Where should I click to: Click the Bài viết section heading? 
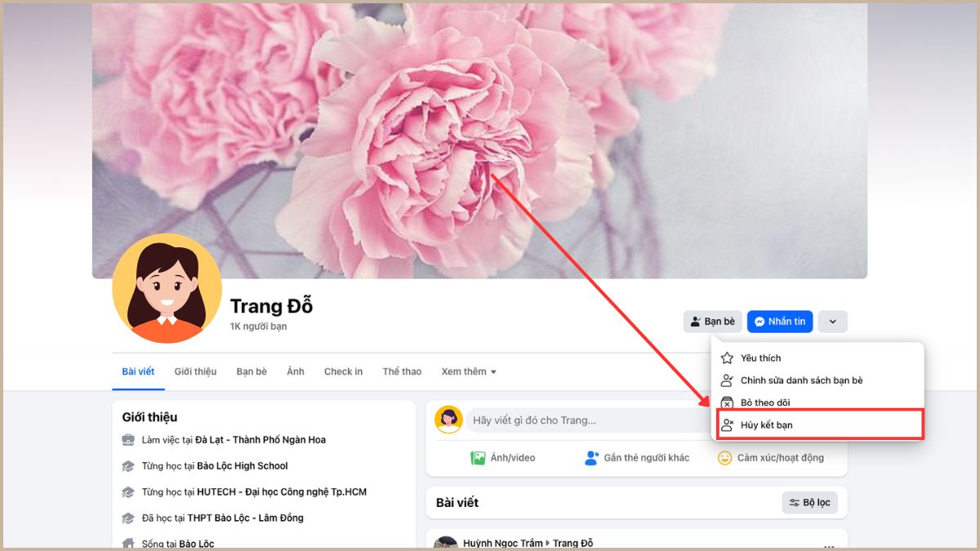(457, 503)
